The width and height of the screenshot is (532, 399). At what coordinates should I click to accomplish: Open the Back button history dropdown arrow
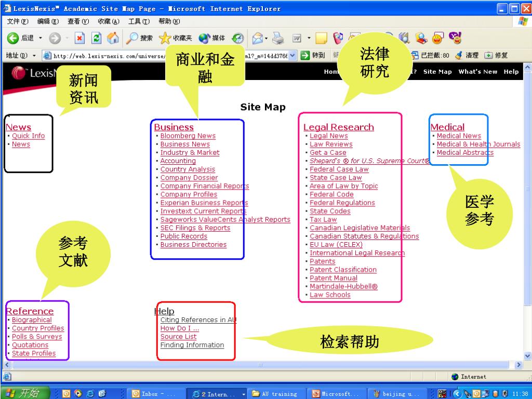click(41, 38)
